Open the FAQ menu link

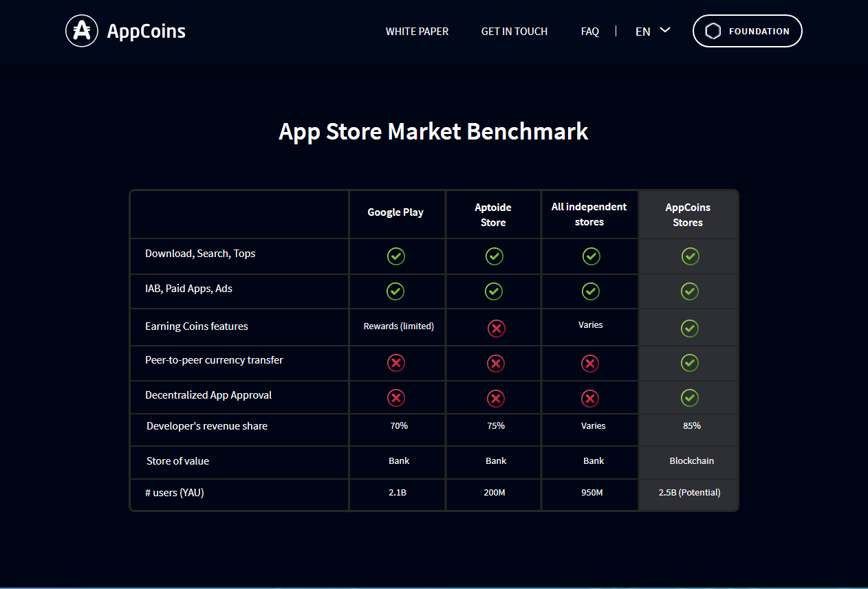tap(590, 31)
